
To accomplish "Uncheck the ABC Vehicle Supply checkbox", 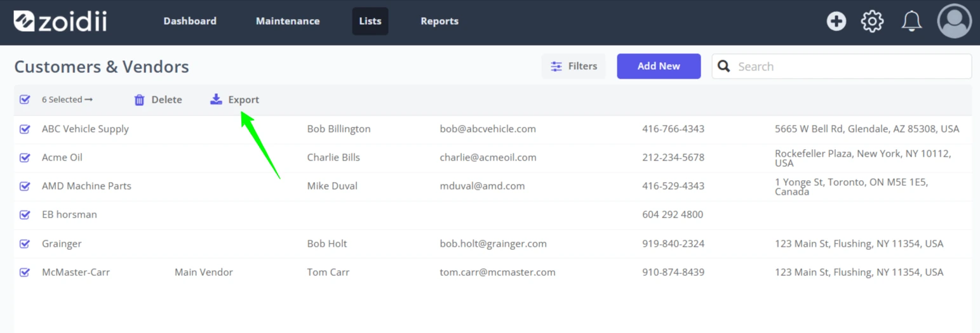I will tap(25, 129).
